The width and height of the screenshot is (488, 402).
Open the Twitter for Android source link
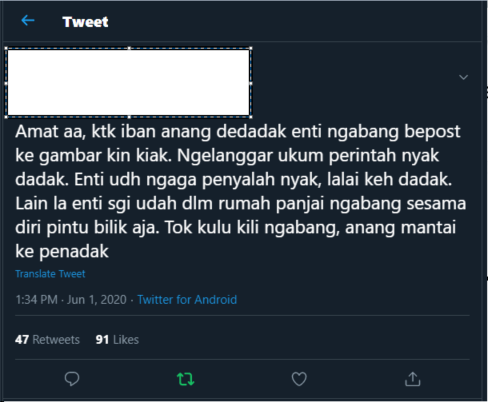point(187,299)
